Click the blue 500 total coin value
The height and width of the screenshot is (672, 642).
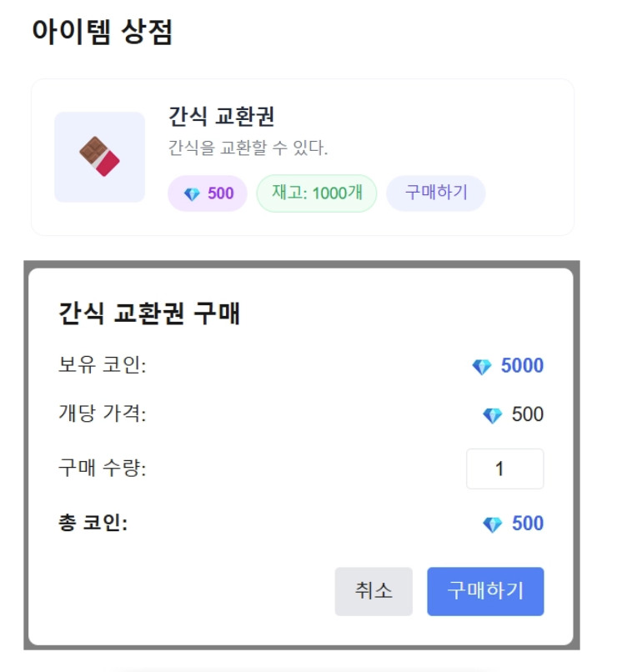coord(528,524)
